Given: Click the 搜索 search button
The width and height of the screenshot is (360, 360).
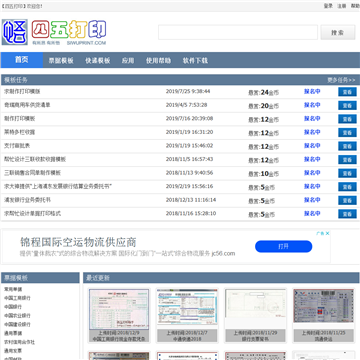Looking at the screenshot, I should tap(338, 33).
